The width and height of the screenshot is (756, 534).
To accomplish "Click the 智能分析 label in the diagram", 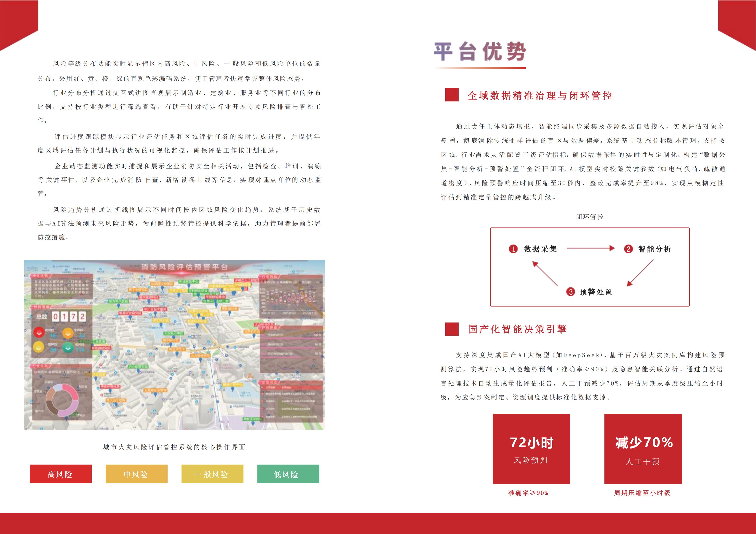I will 654,249.
